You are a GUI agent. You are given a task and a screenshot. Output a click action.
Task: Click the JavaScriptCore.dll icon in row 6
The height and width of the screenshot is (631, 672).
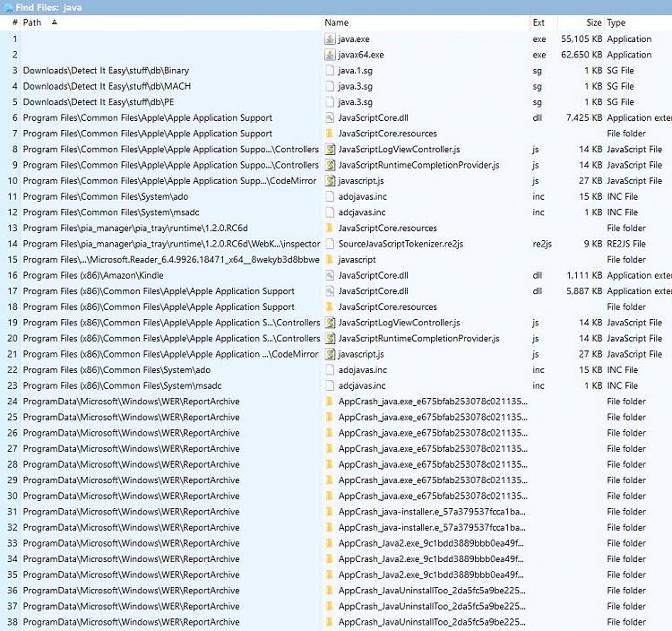pyautogui.click(x=330, y=118)
